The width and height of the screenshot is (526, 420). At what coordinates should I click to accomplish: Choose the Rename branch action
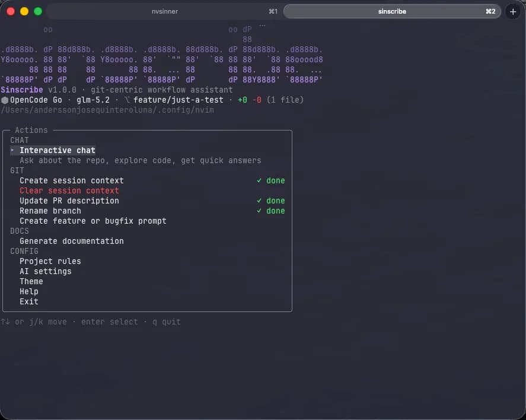50,211
